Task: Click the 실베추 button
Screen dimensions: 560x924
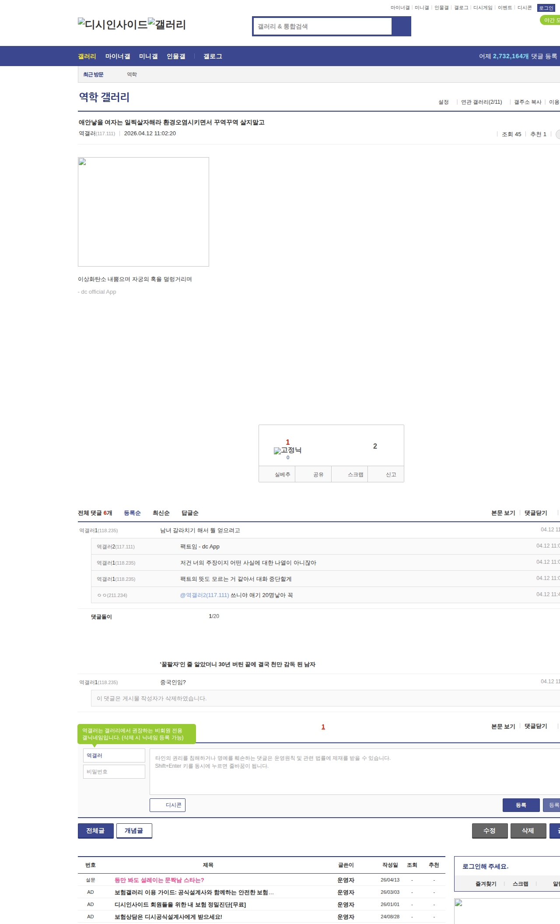Action: [x=277, y=474]
